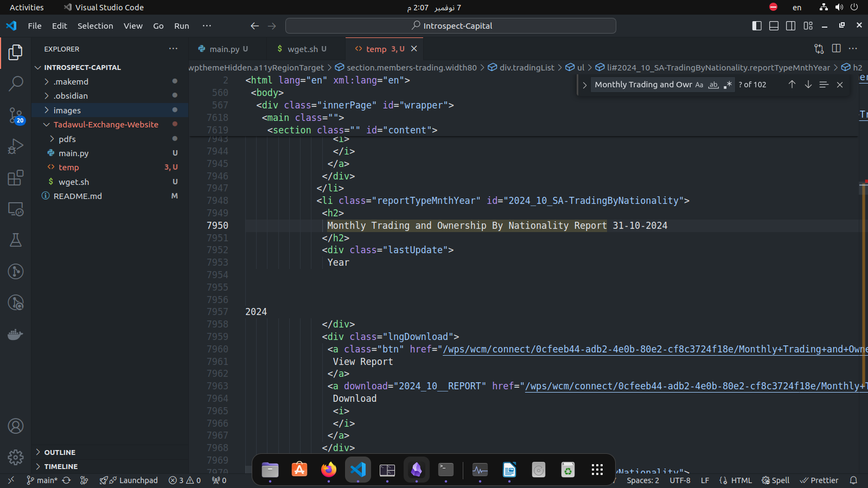Open editor more actions ellipsis
Screen dimensions: 868x488
(x=853, y=49)
